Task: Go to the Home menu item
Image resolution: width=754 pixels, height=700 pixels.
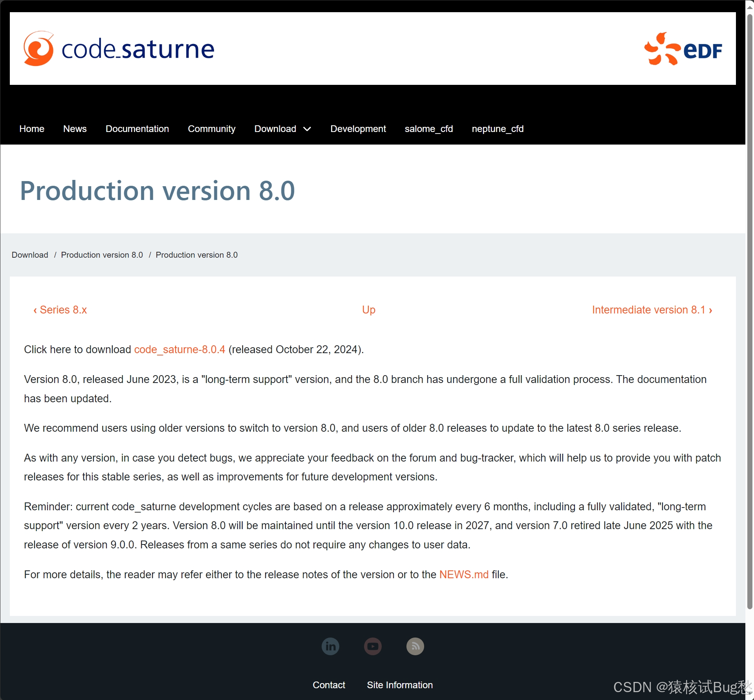Action: coord(32,129)
